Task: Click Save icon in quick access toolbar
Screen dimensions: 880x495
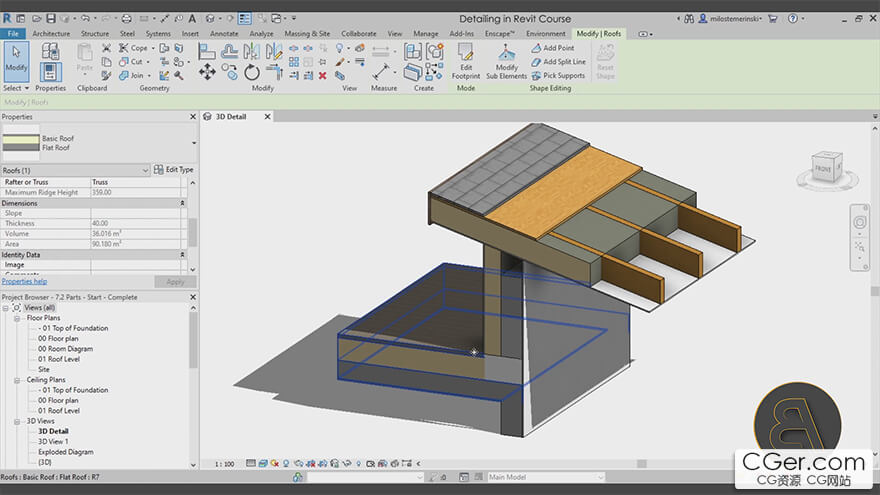Action: click(x=51, y=19)
